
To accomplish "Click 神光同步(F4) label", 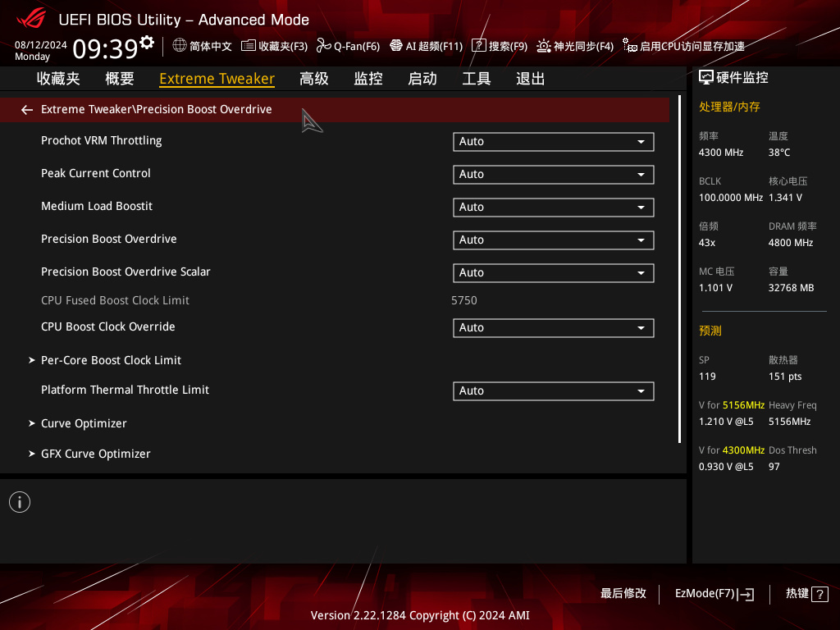I will coord(583,46).
